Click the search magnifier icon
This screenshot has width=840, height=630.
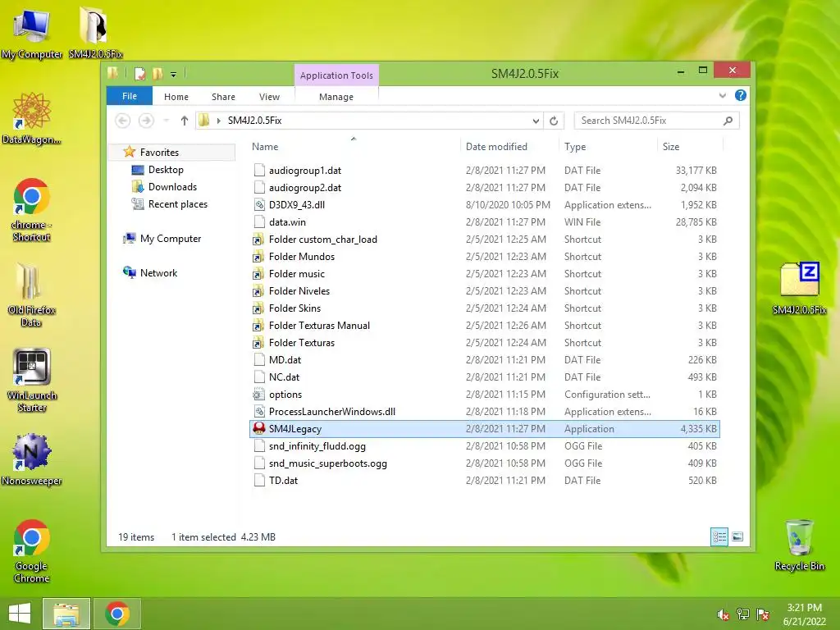[728, 121]
